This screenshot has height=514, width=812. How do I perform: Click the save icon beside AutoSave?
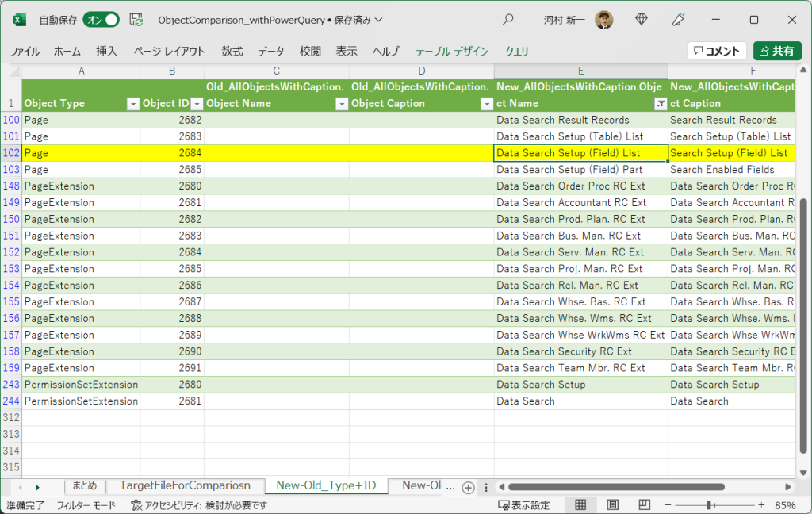coord(136,20)
